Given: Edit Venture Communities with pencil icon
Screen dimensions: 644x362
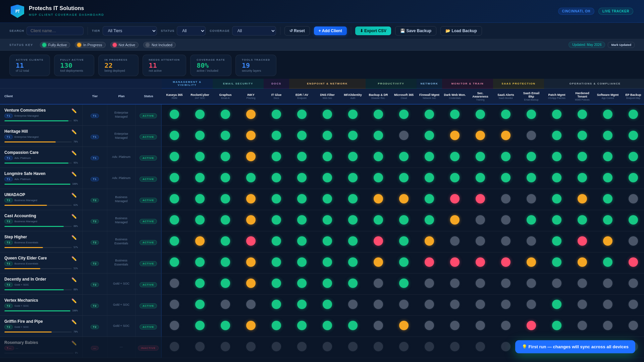Looking at the screenshot, I should pyautogui.click(x=74, y=111).
